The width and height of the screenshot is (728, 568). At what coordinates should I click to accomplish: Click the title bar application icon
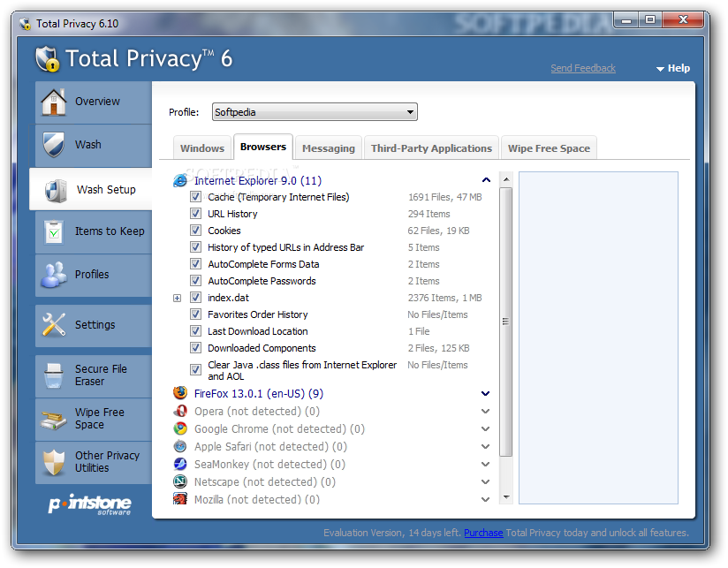(x=25, y=24)
